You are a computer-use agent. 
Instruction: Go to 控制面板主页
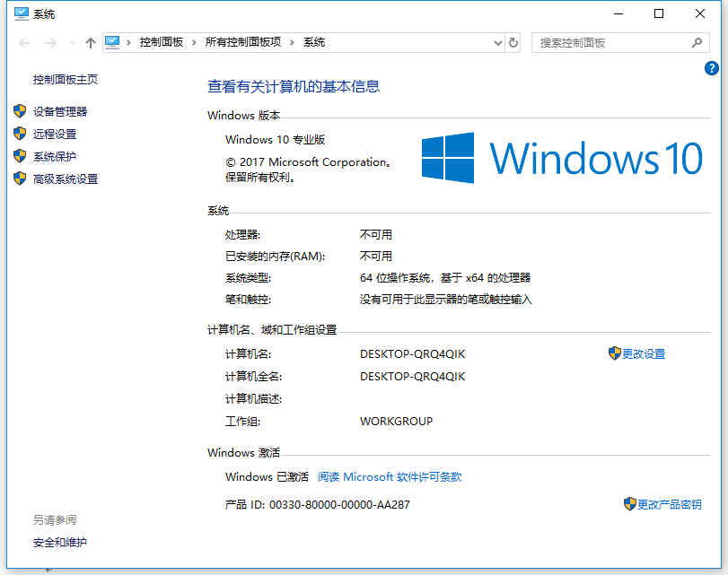pyautogui.click(x=66, y=80)
